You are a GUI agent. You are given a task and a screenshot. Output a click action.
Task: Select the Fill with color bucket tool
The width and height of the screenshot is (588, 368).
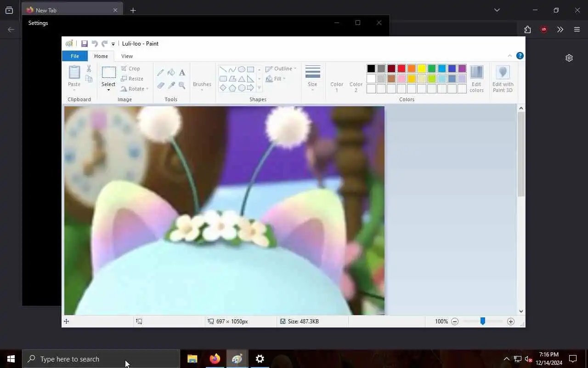[171, 73]
